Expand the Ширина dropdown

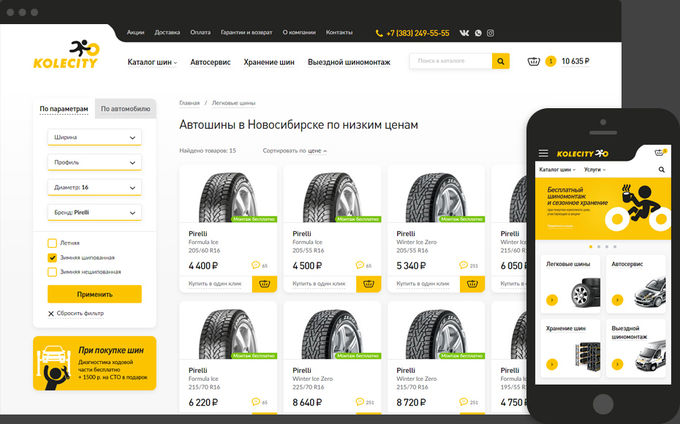click(x=94, y=137)
